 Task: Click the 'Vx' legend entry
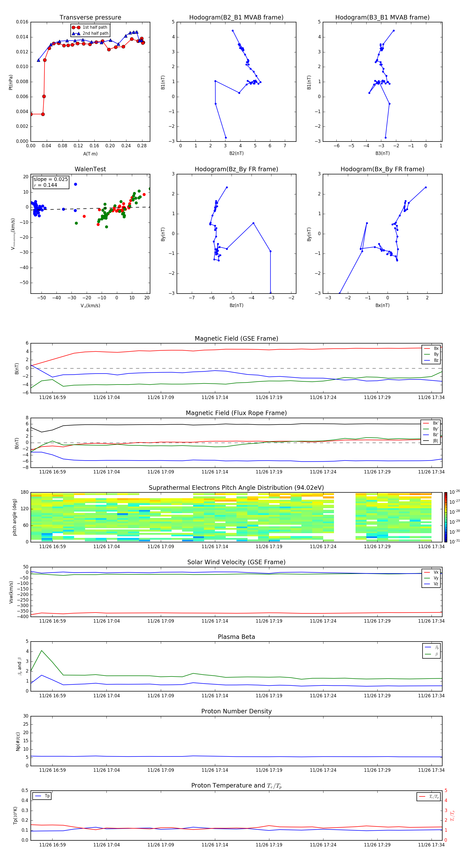click(x=431, y=572)
